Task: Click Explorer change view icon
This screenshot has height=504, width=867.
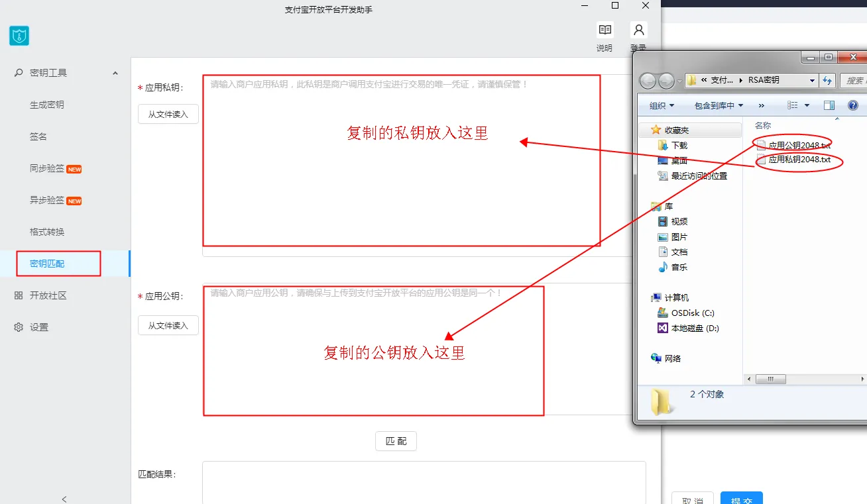Action: click(x=792, y=105)
